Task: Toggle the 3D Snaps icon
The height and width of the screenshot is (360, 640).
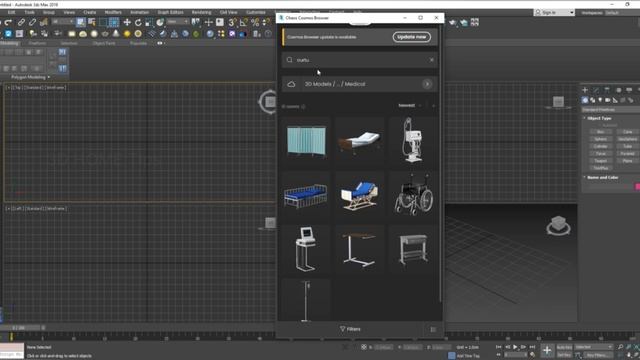Action: coord(232,22)
